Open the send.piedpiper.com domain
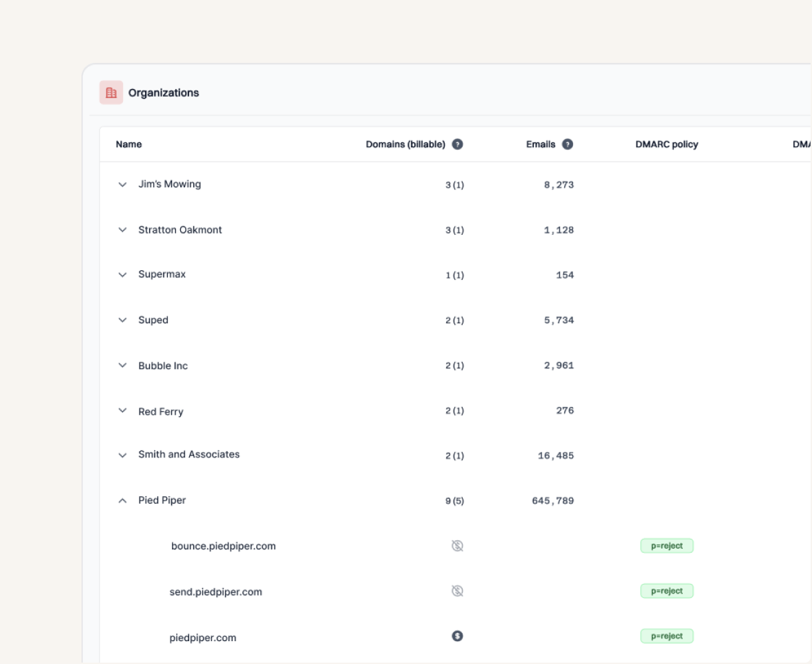Image resolution: width=812 pixels, height=664 pixels. pyautogui.click(x=215, y=592)
